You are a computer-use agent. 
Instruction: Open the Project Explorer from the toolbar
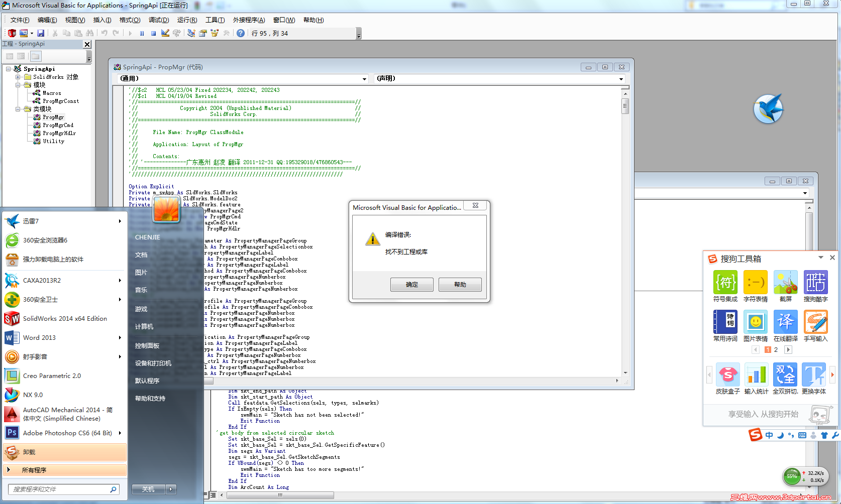click(x=191, y=33)
